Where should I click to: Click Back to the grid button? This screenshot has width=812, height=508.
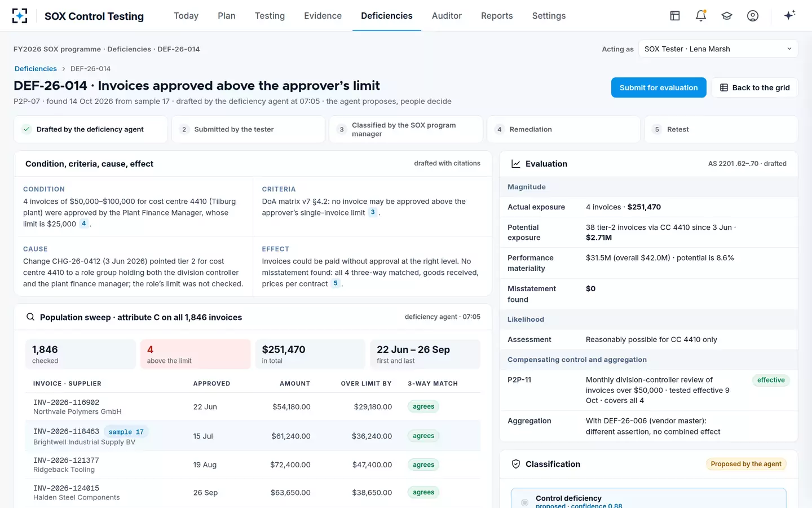click(754, 87)
